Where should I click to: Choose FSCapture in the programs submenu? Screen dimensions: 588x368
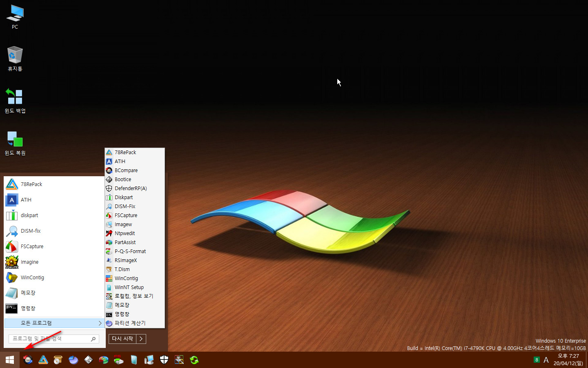coord(135,215)
